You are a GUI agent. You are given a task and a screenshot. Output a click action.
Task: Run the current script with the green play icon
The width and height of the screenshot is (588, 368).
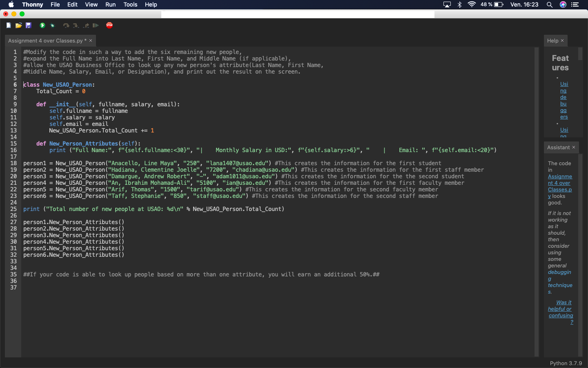click(42, 25)
